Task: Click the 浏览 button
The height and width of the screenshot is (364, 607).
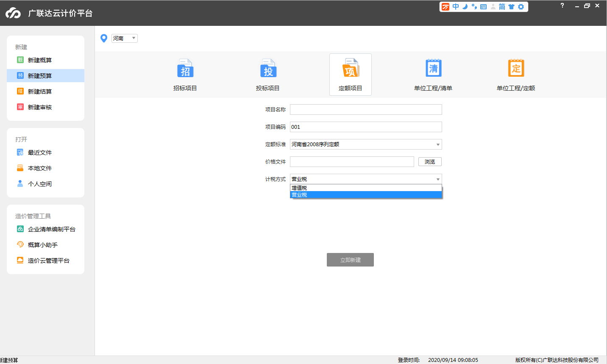Action: [x=430, y=162]
